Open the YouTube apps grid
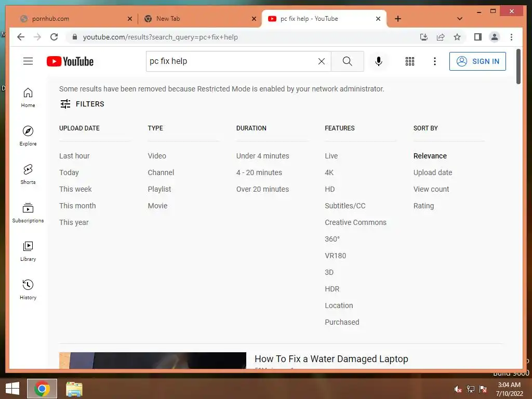The image size is (532, 399). coord(409,61)
